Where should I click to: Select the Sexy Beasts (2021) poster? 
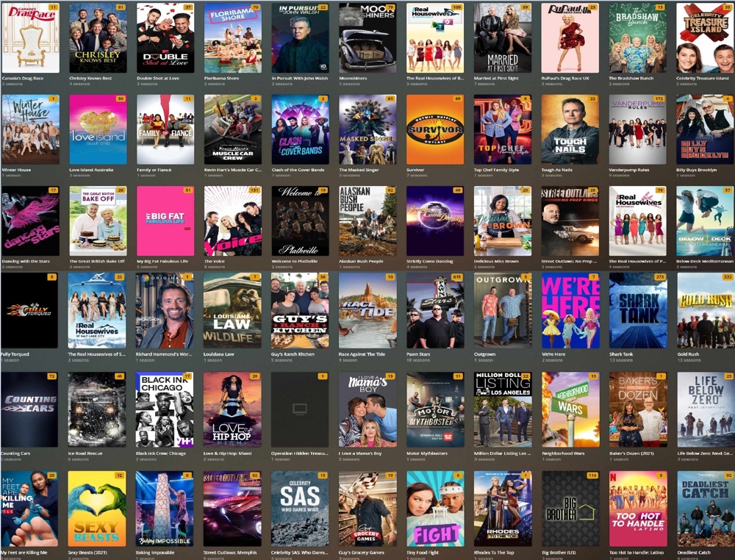coord(97,509)
